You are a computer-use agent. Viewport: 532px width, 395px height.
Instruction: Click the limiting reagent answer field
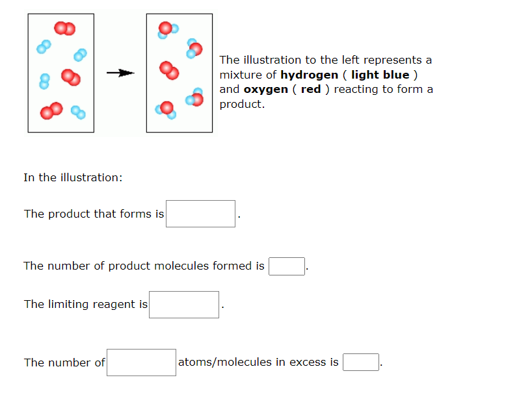coord(184,305)
